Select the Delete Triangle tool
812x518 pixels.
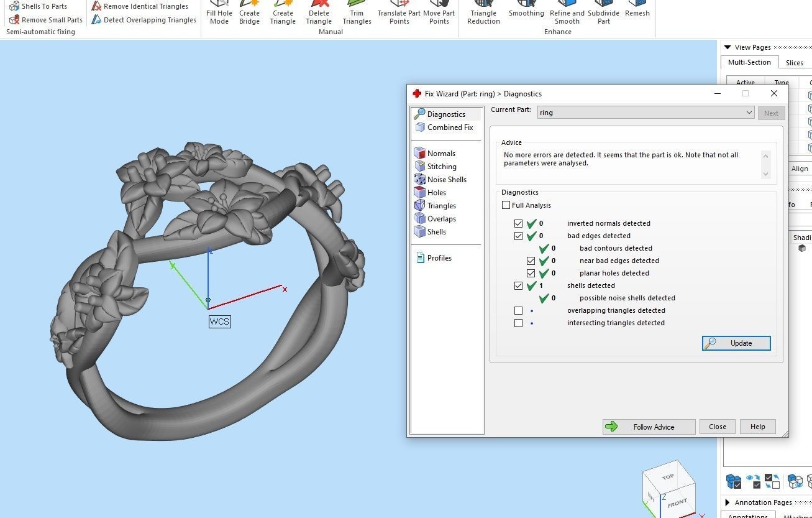coord(319,12)
